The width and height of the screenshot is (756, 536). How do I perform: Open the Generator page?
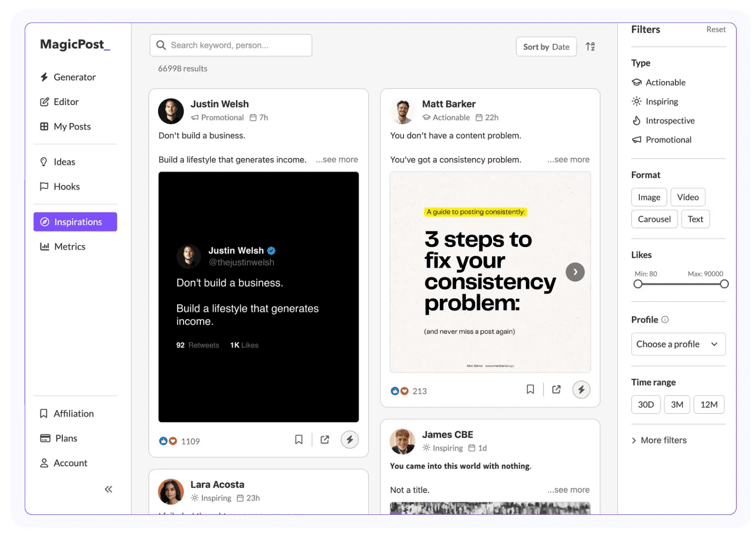click(x=68, y=77)
